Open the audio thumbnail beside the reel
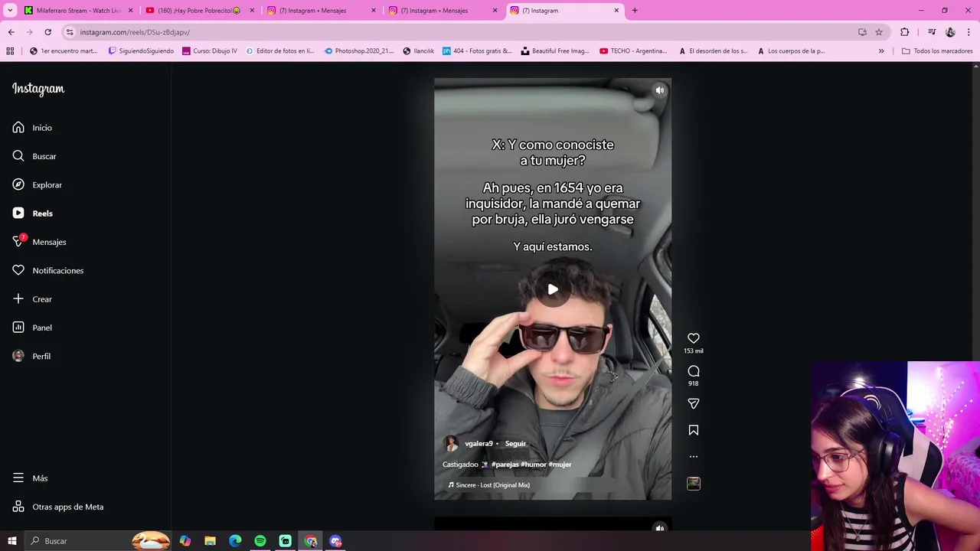The image size is (980, 551). (694, 483)
